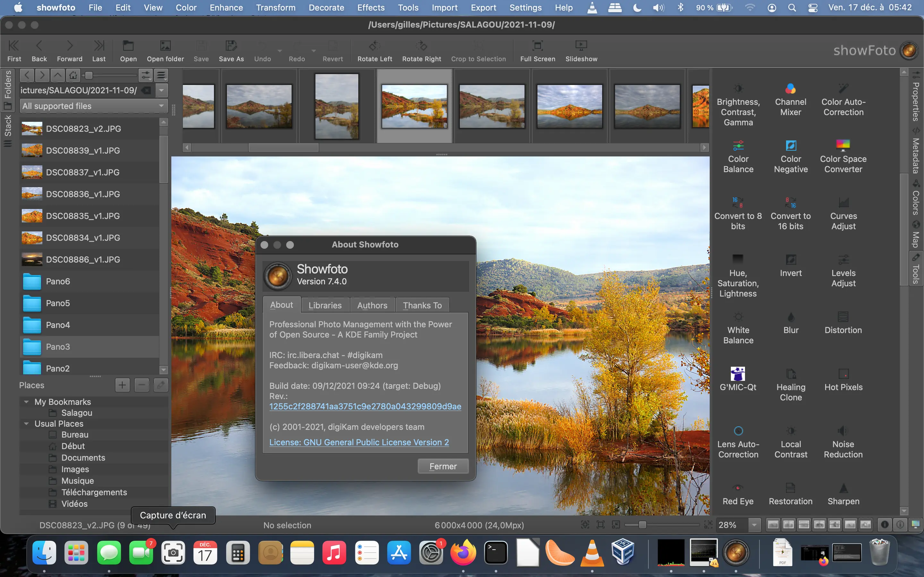Follow the GNU General Public License link
Viewport: 924px width, 577px height.
point(358,442)
